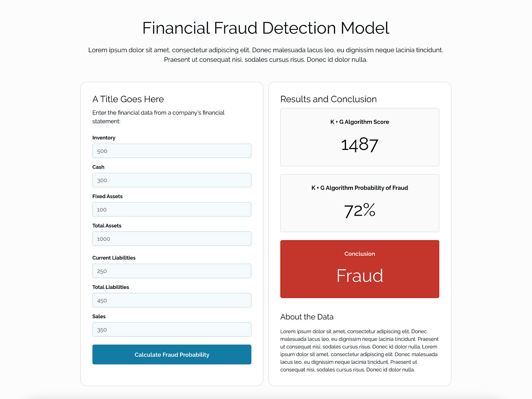Select the Conclusion label text
The image size is (532, 399).
pos(359,254)
